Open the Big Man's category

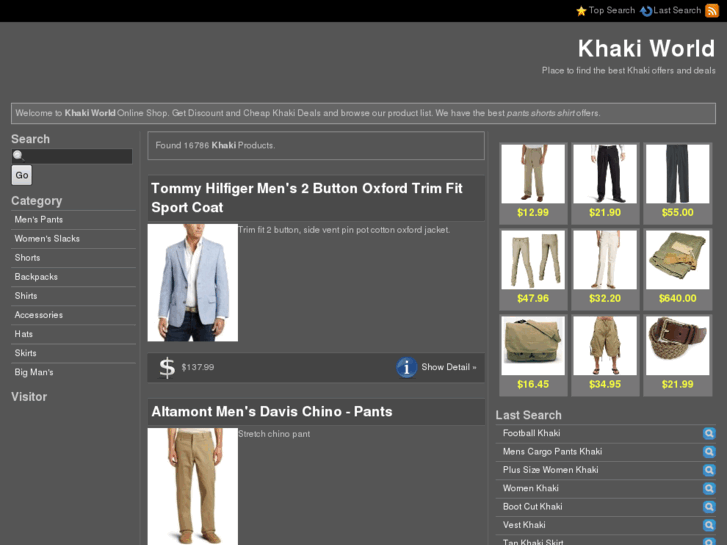click(33, 372)
